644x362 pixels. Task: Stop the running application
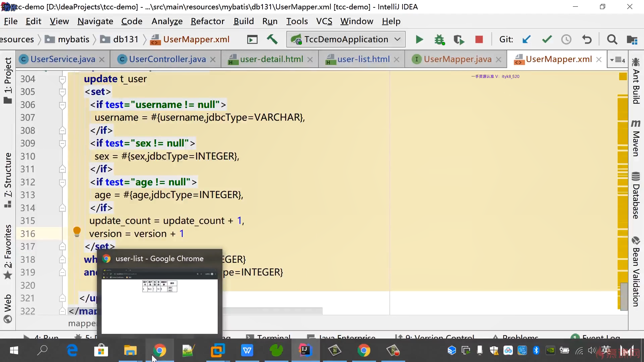click(x=479, y=40)
